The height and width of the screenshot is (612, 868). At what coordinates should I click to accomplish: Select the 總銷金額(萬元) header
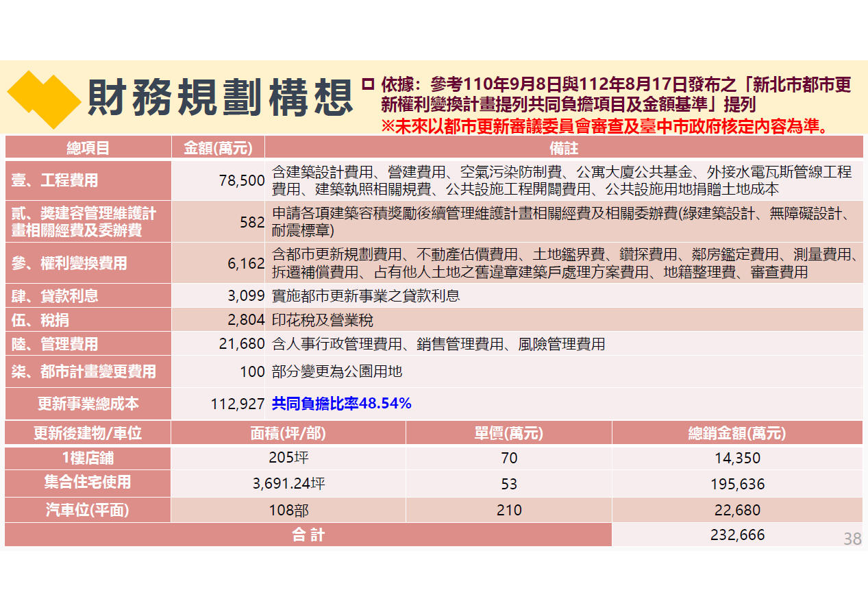(737, 433)
